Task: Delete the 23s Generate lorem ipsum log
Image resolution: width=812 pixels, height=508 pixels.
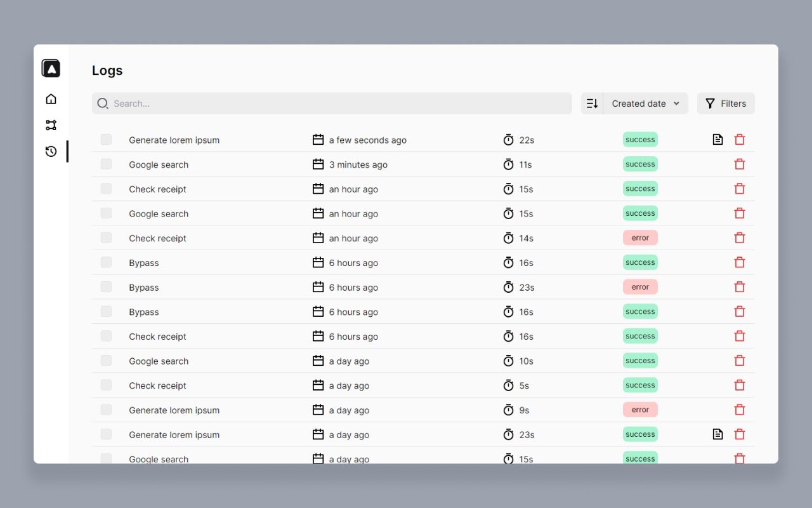Action: (739, 434)
